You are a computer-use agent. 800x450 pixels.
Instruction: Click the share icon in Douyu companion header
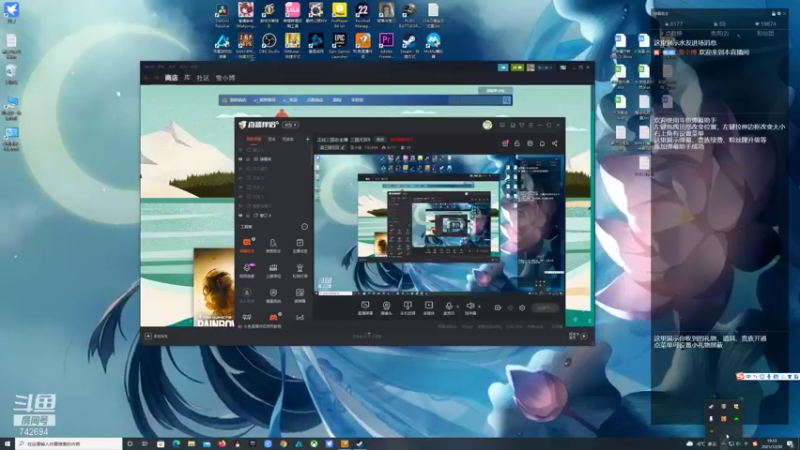555,143
